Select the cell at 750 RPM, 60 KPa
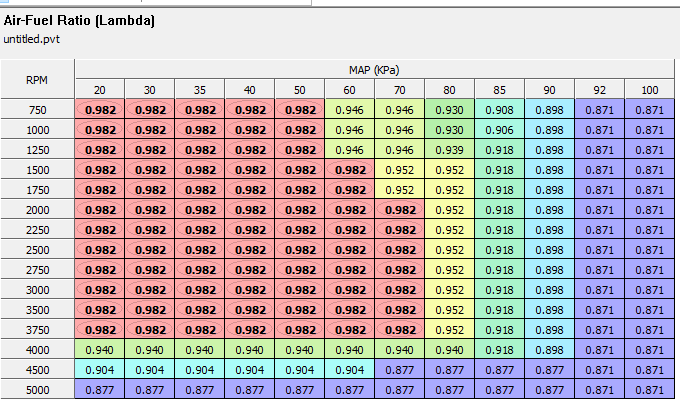The height and width of the screenshot is (404, 680). tap(349, 110)
